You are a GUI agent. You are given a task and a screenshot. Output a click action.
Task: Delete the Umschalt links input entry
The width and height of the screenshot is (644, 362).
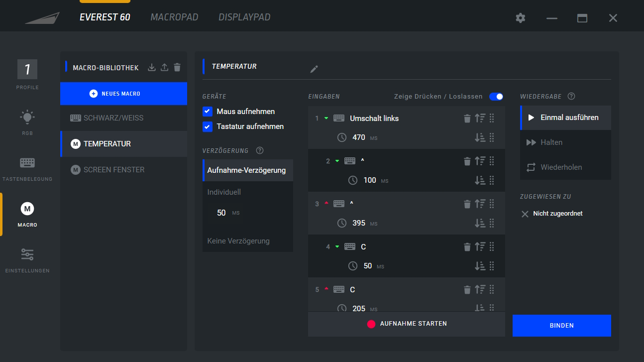click(x=467, y=119)
